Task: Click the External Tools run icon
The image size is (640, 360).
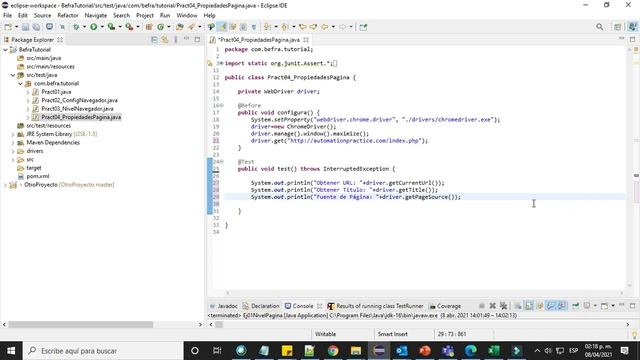Action: [x=129, y=27]
